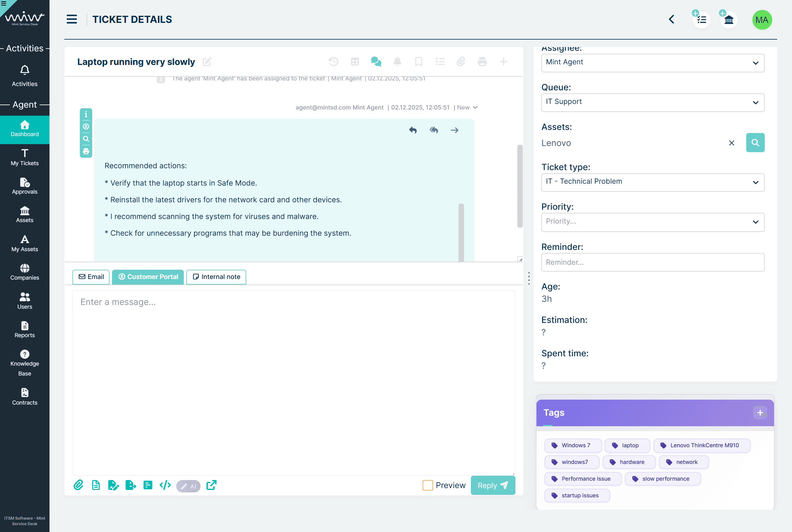Click the print ticket icon in header
Screen dimensions: 792x532
tap(482, 62)
